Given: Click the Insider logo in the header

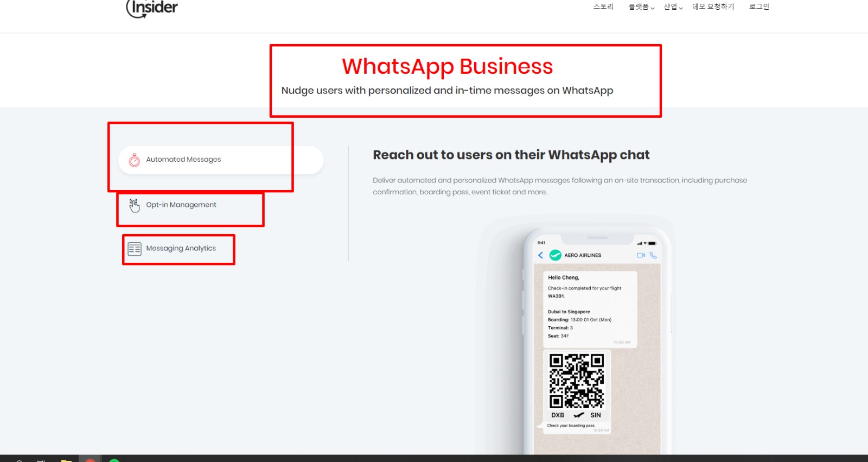Looking at the screenshot, I should [152, 8].
